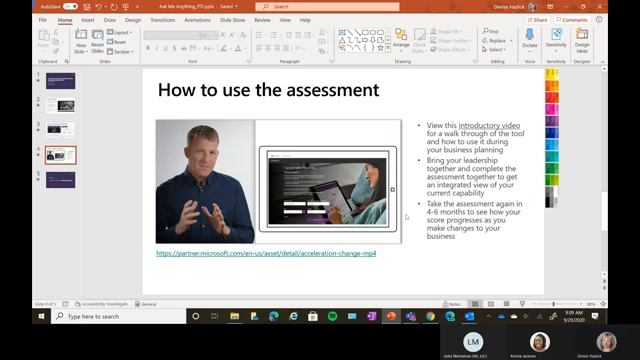Toggle Bold formatting

pyautogui.click(x=148, y=49)
